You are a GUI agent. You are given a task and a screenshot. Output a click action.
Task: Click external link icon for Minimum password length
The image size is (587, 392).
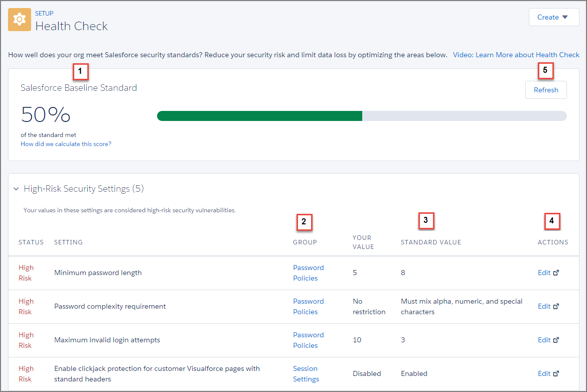(x=556, y=273)
